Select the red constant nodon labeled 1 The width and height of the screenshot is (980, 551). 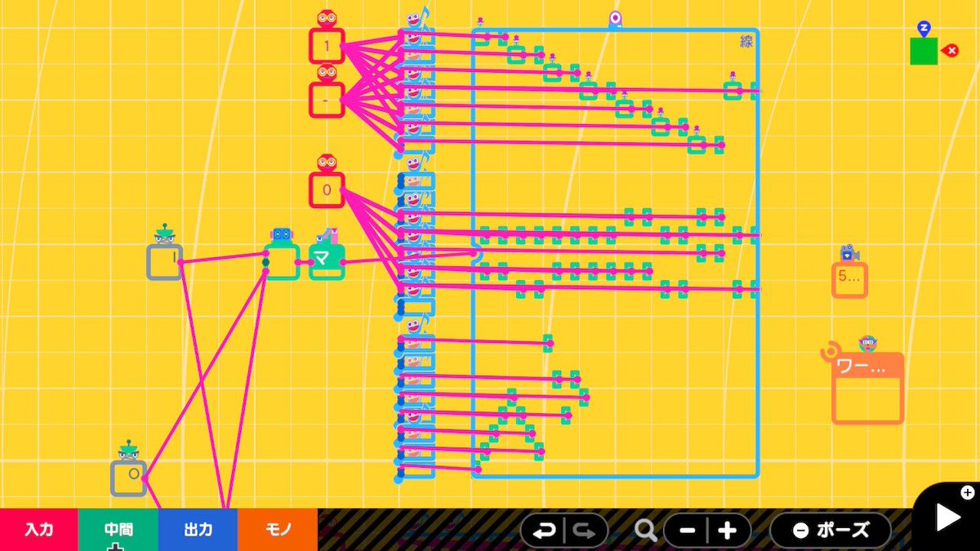pos(327,46)
